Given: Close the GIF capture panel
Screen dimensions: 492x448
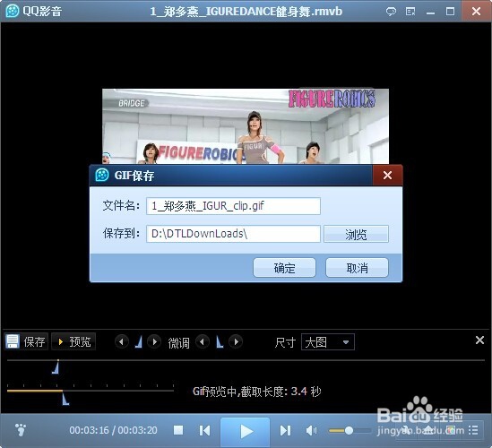Looking at the screenshot, I should point(479,340).
